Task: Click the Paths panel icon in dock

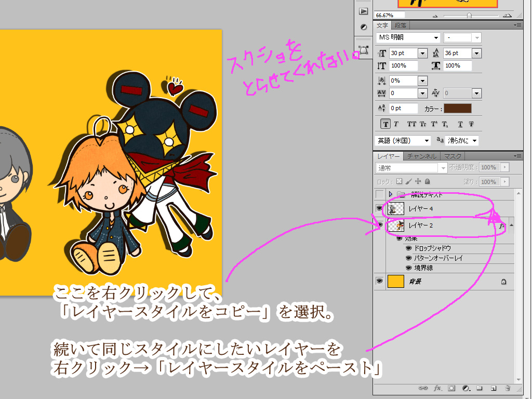Action: [x=364, y=50]
